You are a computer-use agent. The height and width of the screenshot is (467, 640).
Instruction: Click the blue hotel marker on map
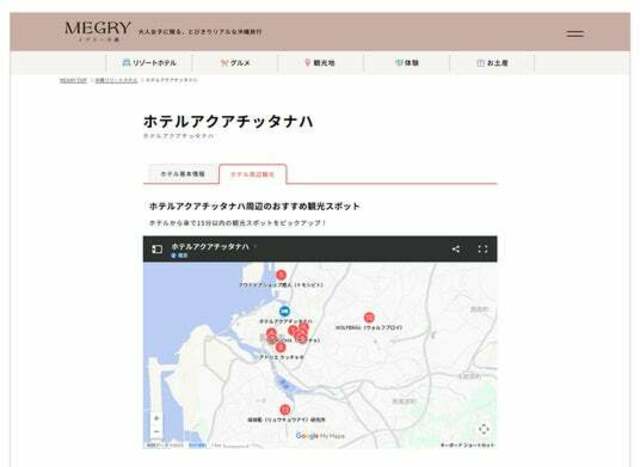pos(285,311)
